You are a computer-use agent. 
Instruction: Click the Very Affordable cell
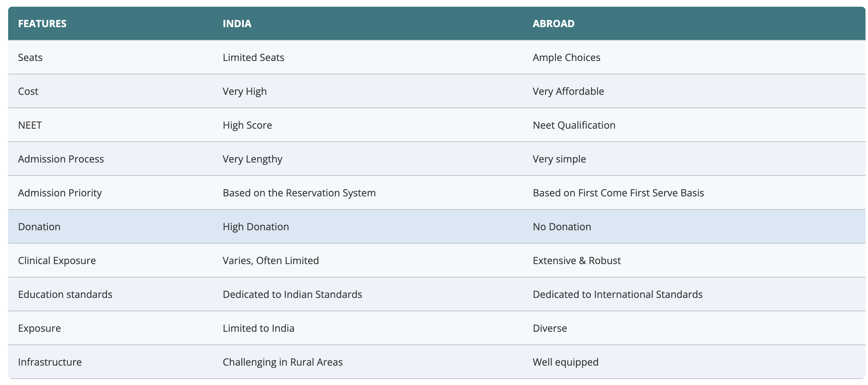pos(568,91)
